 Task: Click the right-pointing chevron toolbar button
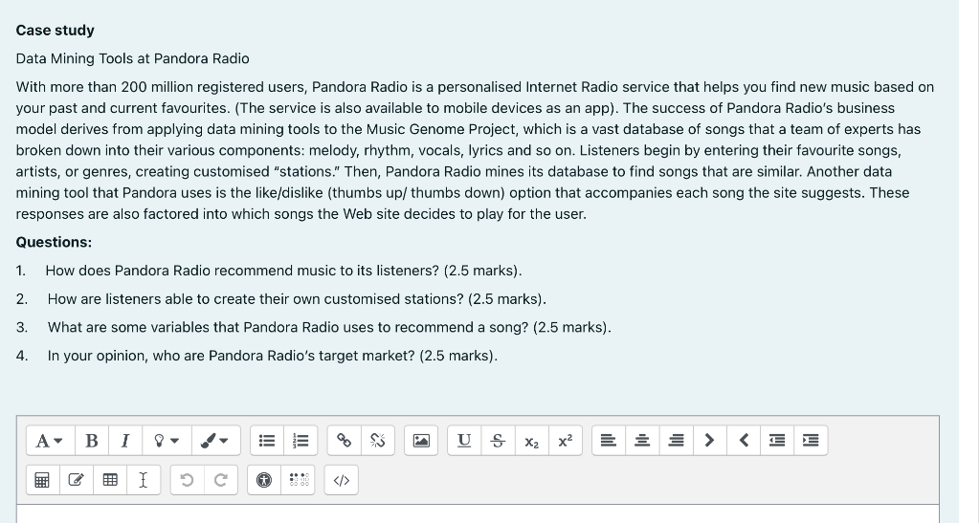coord(710,441)
